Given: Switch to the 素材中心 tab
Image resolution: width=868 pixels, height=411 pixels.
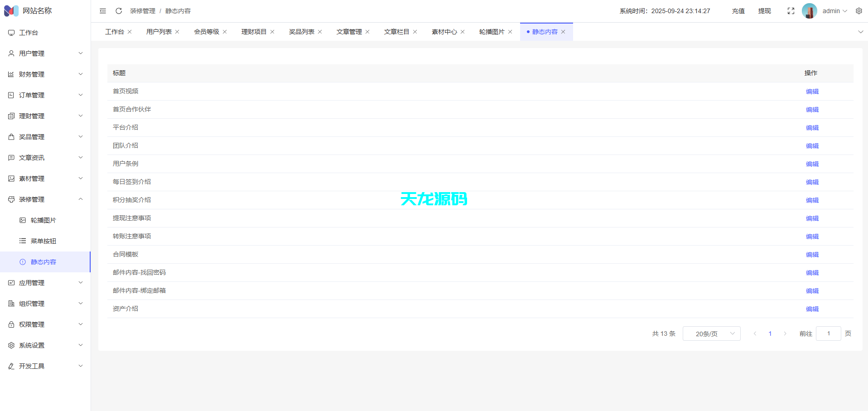Looking at the screenshot, I should (x=444, y=31).
